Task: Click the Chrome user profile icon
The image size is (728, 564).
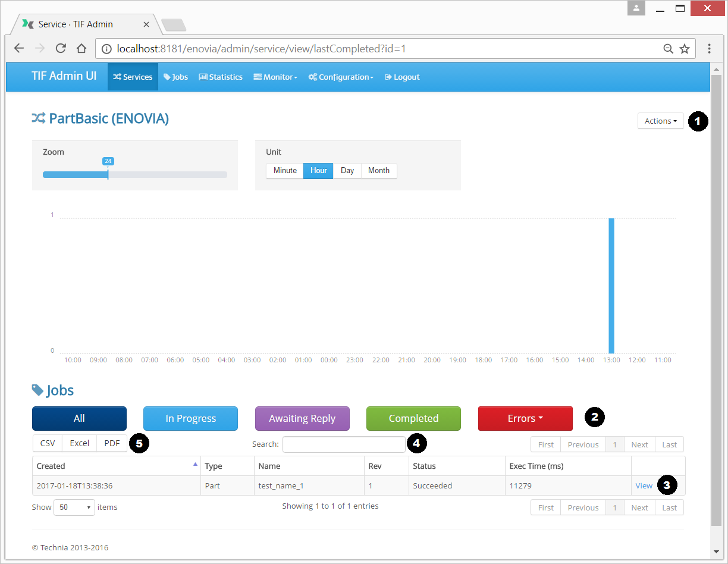Action: point(636,8)
